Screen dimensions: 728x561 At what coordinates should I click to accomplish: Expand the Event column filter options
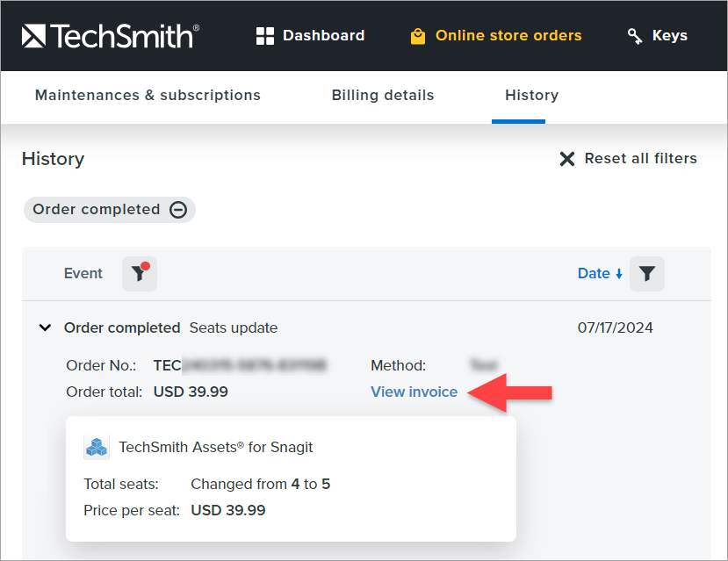[139, 273]
